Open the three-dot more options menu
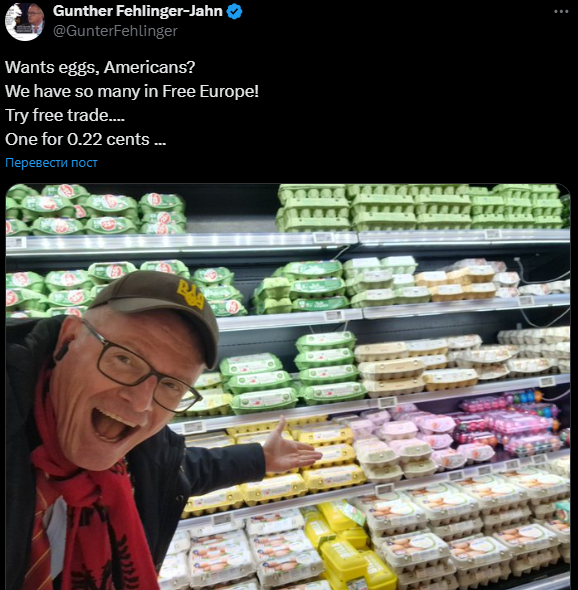 click(561, 11)
